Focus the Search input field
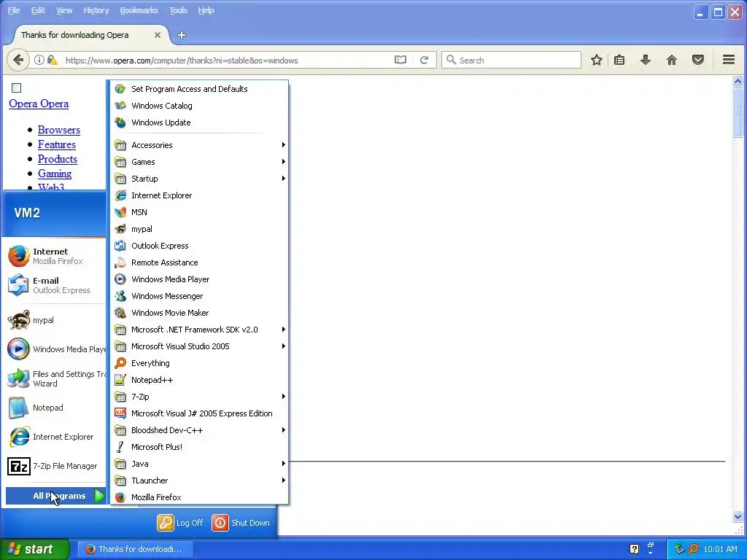Screen dimensions: 747x560 (511, 60)
